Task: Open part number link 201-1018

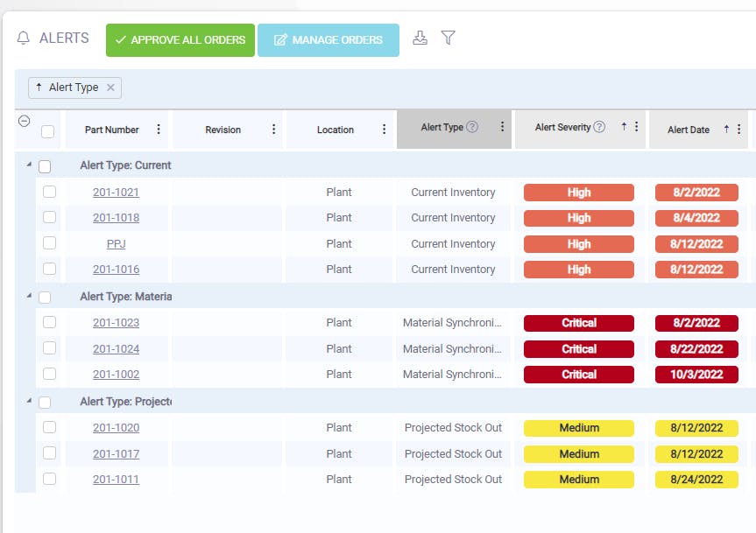Action: [x=117, y=218]
